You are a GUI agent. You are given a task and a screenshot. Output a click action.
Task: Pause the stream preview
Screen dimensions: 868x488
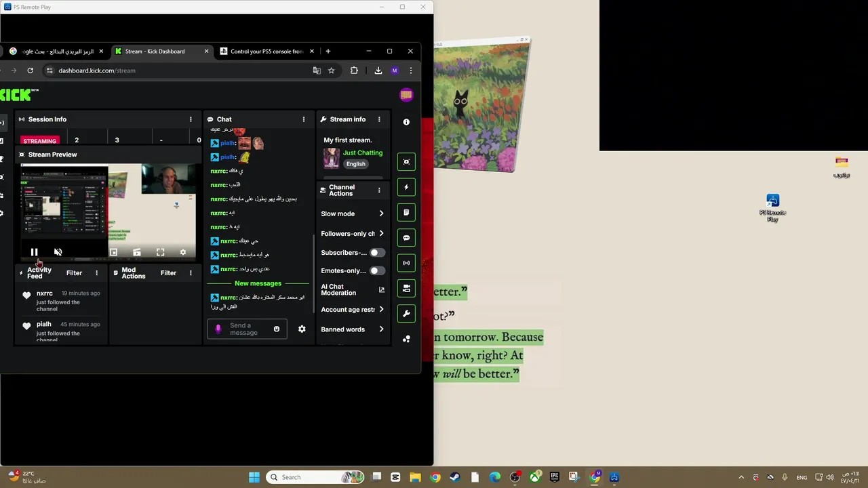(x=34, y=252)
